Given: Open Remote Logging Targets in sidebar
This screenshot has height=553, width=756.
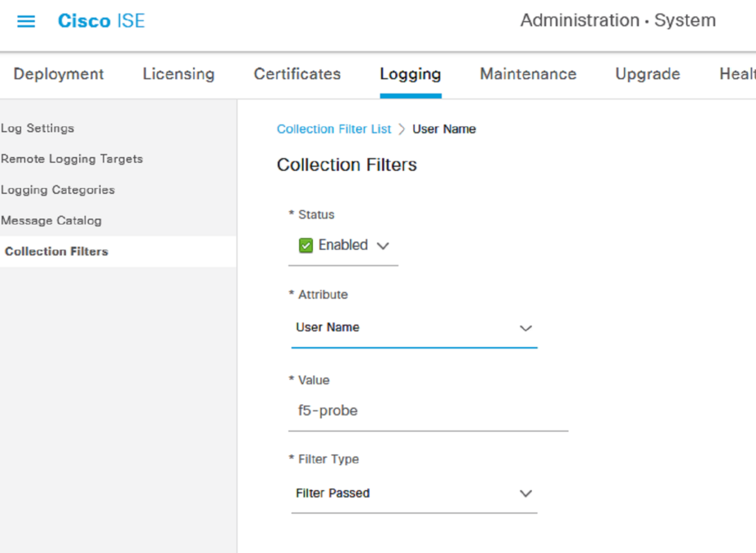Looking at the screenshot, I should pyautogui.click(x=72, y=159).
